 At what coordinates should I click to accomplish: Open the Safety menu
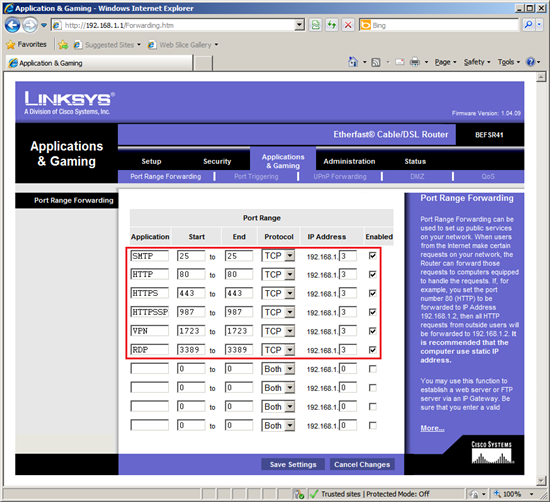477,62
